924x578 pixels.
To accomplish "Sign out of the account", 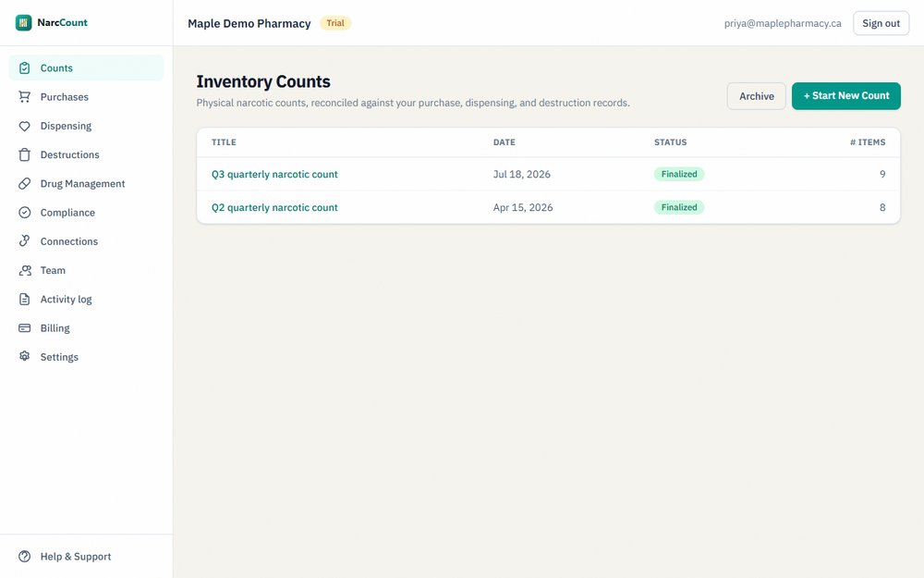I will [881, 23].
